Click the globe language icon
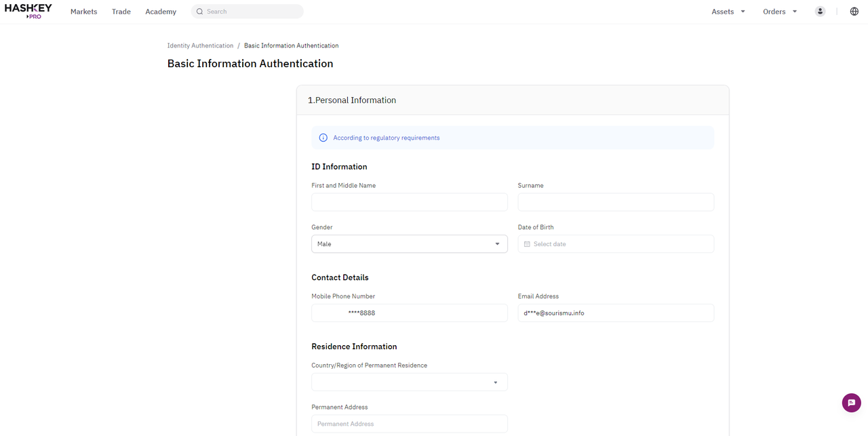This screenshot has height=436, width=868. (x=854, y=11)
